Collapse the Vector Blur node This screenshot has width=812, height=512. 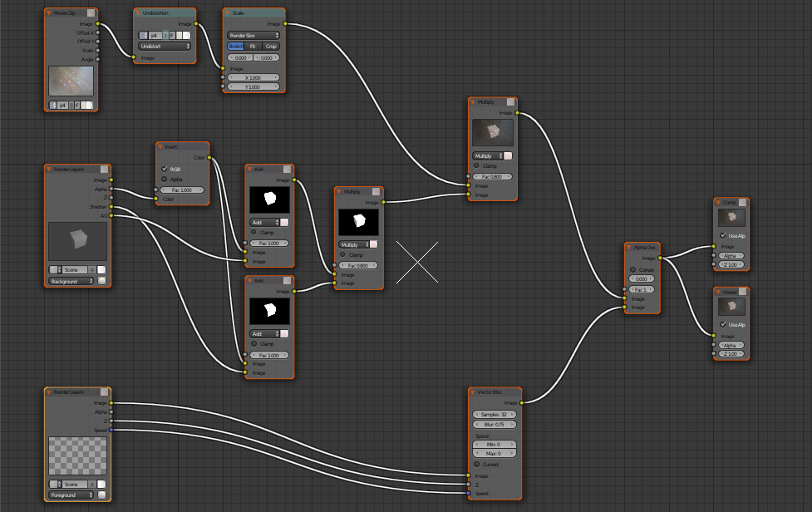pyautogui.click(x=473, y=392)
